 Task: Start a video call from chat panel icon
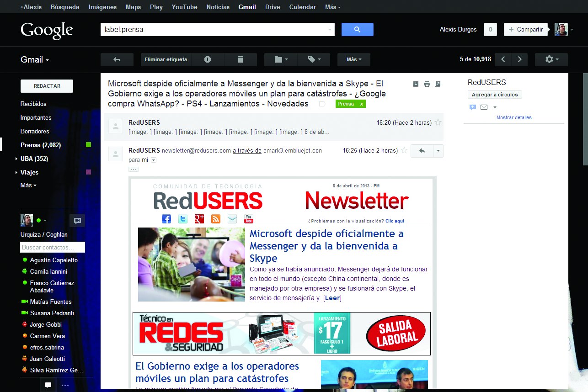tap(77, 221)
